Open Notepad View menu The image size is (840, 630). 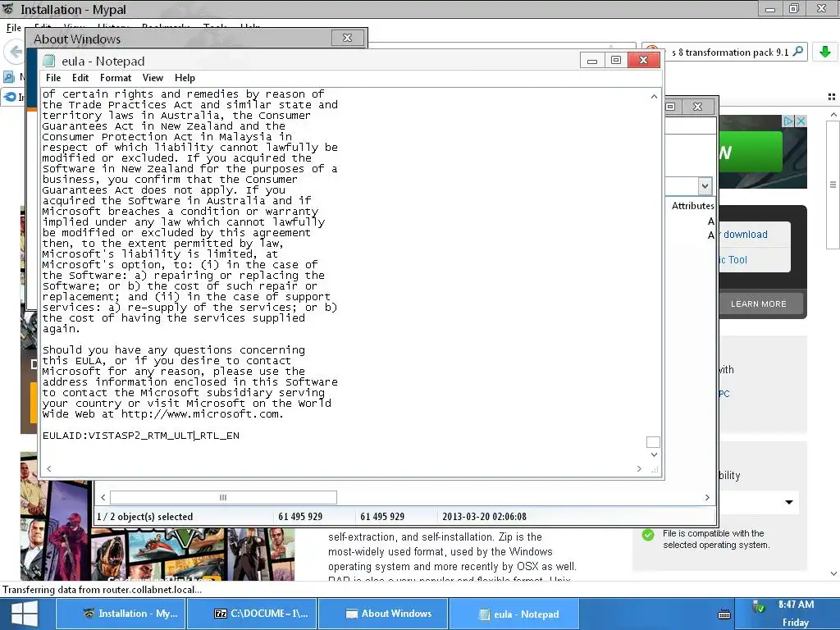(x=153, y=78)
